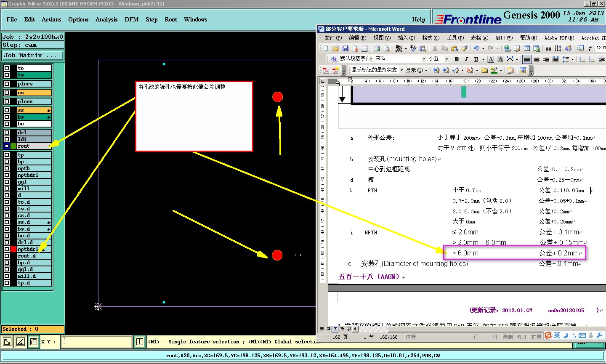Screen dimensions: 606x364
Task: Click the Columns layout icon
Action: (548, 48)
